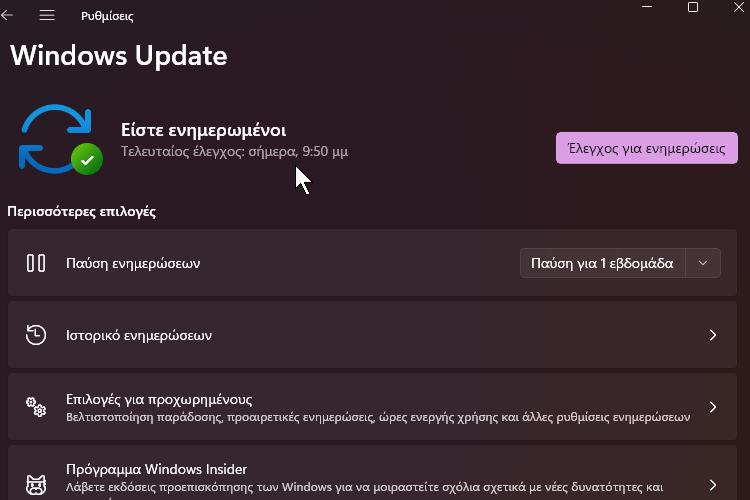750x500 pixels.
Task: Expand the pause duration dropdown arrow
Action: pyautogui.click(x=703, y=263)
